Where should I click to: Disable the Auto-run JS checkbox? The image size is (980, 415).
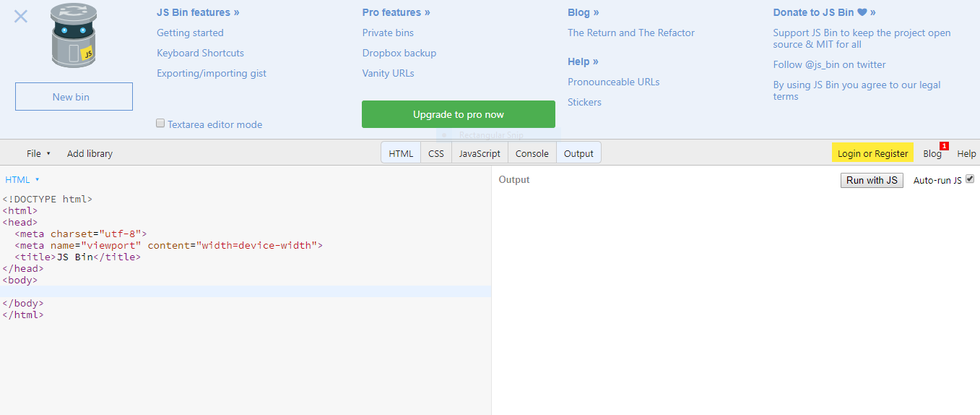point(970,179)
